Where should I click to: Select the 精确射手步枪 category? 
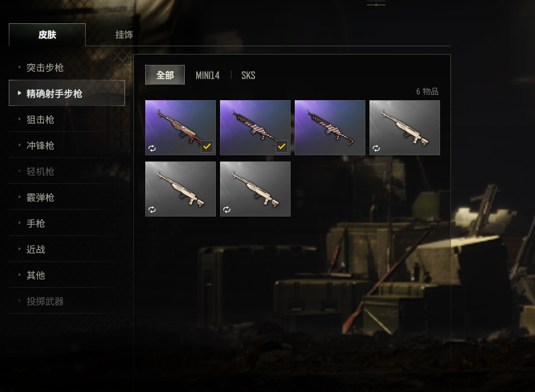pyautogui.click(x=67, y=93)
